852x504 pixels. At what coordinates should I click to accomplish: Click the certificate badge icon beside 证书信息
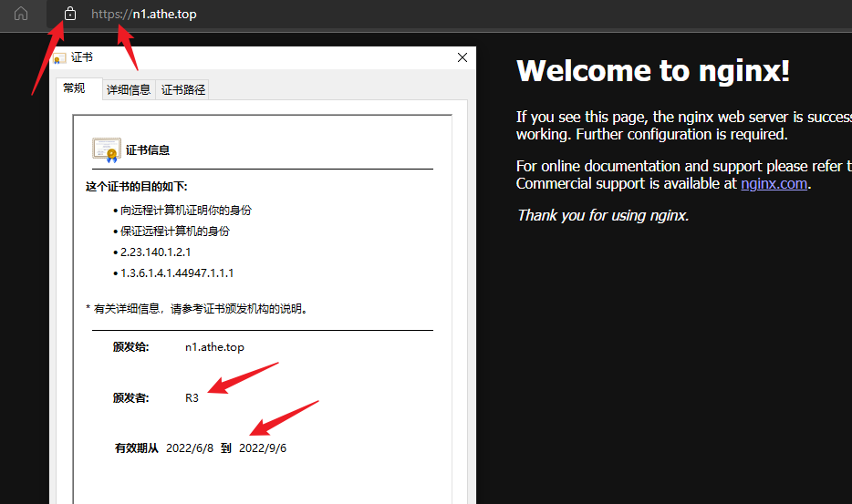(107, 149)
